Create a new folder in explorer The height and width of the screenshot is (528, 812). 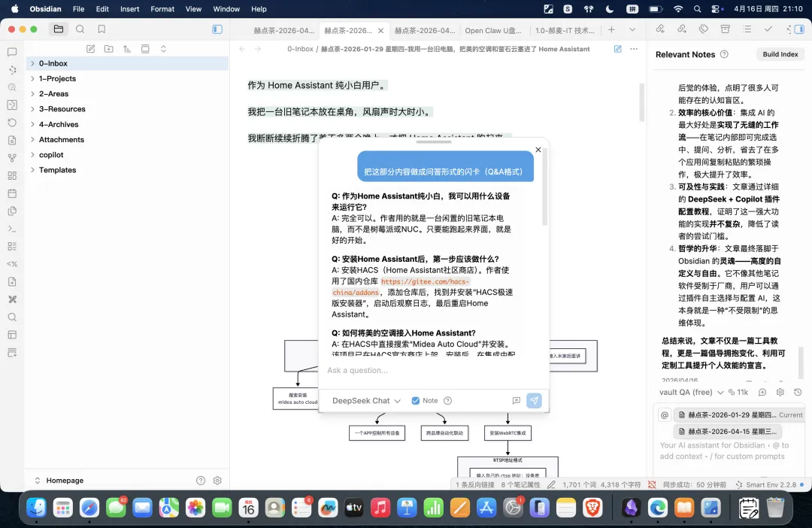pyautogui.click(x=109, y=49)
